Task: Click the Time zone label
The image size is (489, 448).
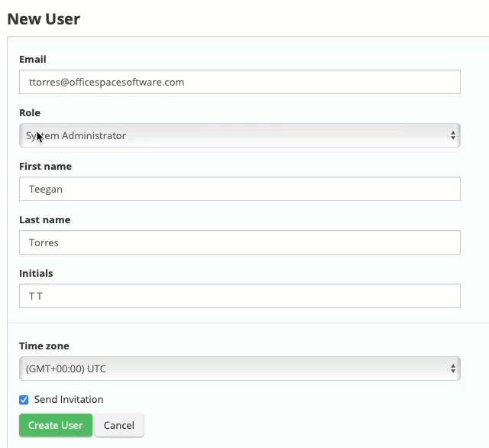Action: click(44, 346)
